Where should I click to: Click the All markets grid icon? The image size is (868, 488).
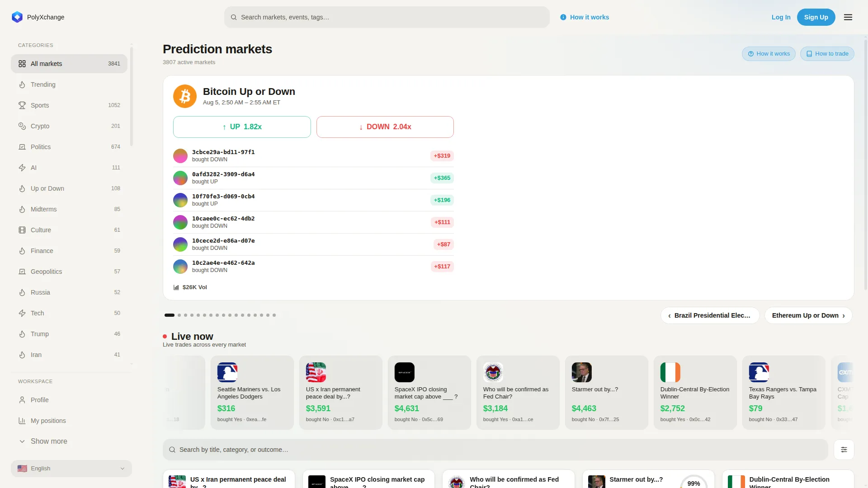pyautogui.click(x=22, y=64)
